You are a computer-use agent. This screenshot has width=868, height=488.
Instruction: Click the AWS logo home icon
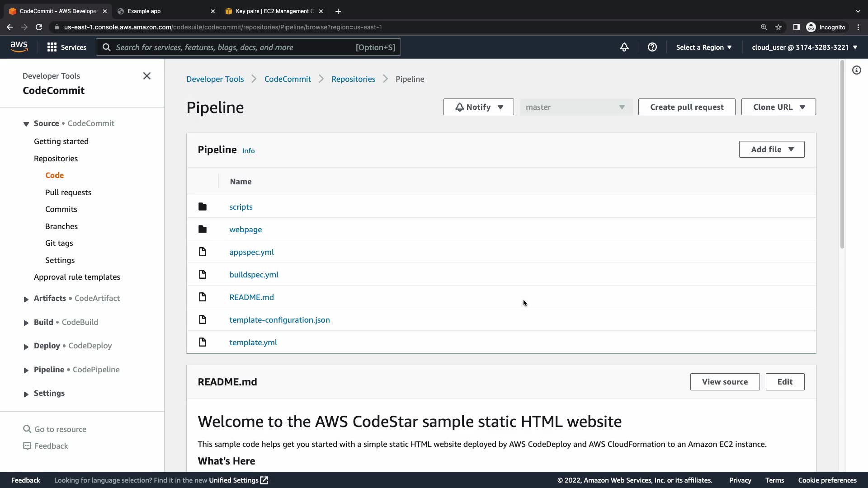[19, 47]
